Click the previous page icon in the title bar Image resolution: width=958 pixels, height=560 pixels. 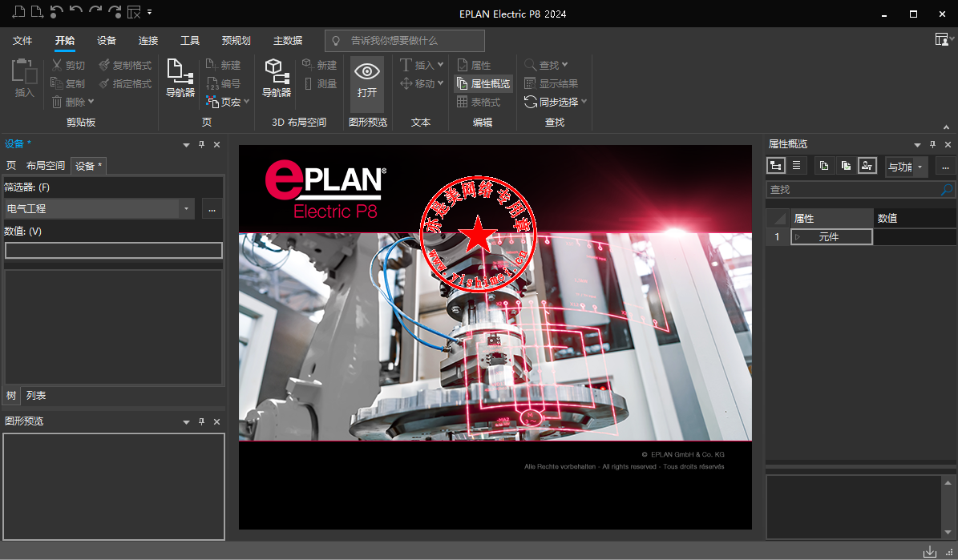point(19,11)
